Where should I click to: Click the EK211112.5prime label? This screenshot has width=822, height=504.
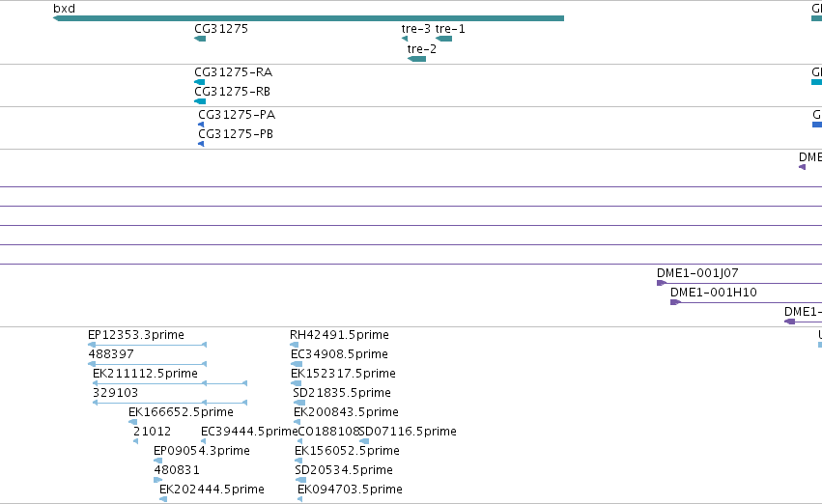pyautogui.click(x=145, y=373)
